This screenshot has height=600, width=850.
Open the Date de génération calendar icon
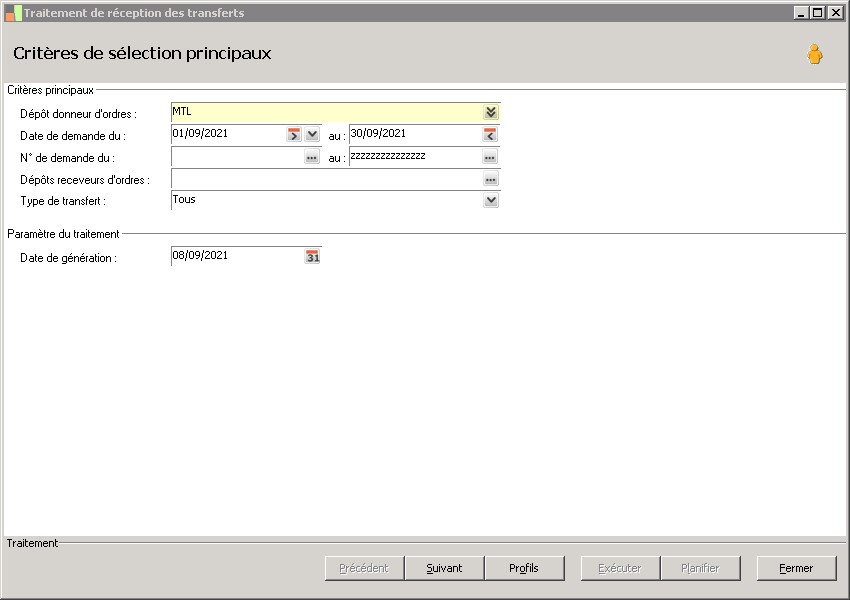pyautogui.click(x=313, y=256)
